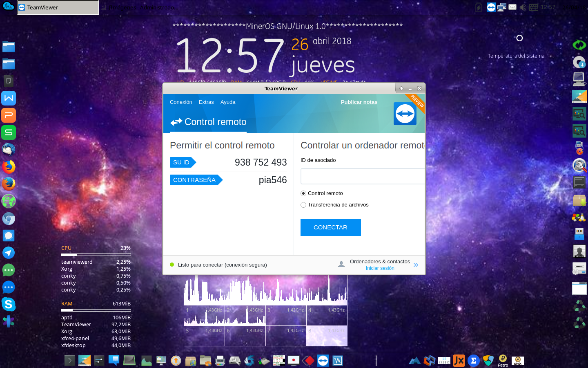The height and width of the screenshot is (368, 588).
Task: Expand Ordenadores & contactos via the double chevron
Action: click(416, 265)
